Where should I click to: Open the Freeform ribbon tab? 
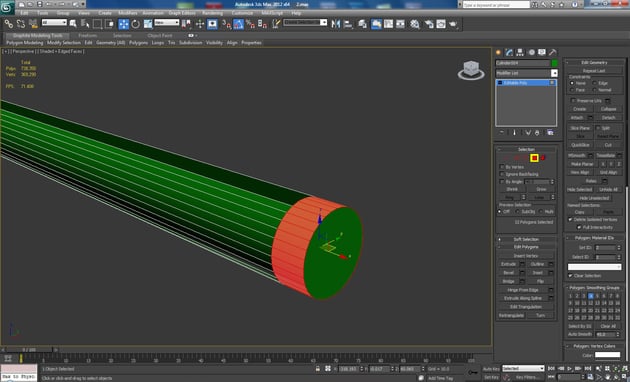tap(88, 35)
